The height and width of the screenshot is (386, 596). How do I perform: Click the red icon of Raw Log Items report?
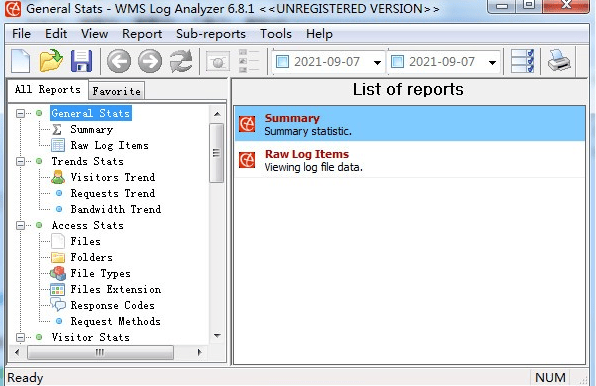pos(247,160)
